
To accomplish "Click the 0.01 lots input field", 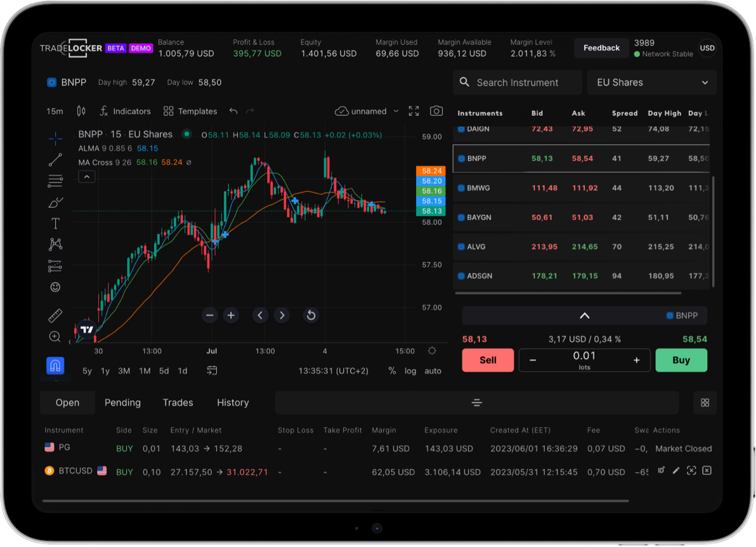I will click(584, 361).
